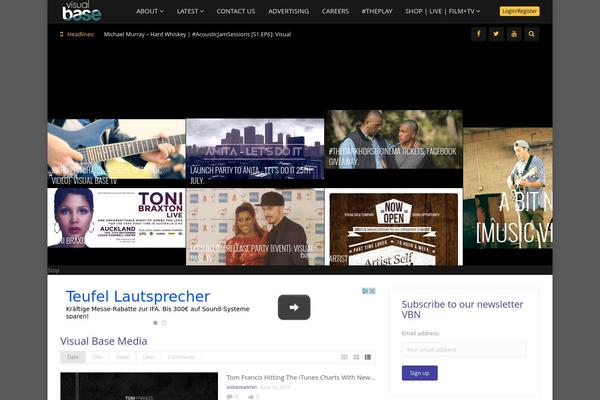Viewport: 600px width, 400px height.
Task: Open the Michael Murray Hard Whiskey headline
Action: tap(197, 34)
